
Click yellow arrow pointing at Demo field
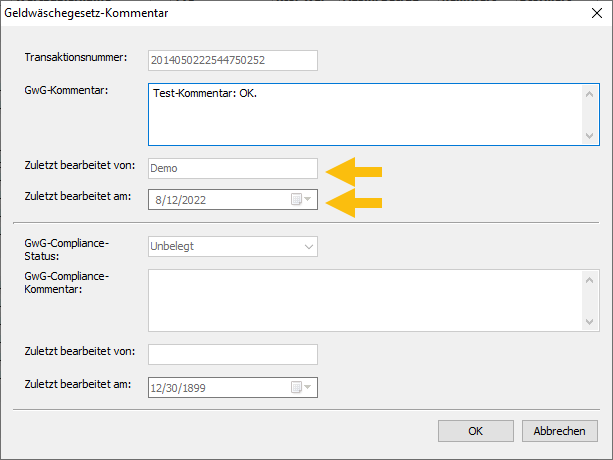[356, 170]
